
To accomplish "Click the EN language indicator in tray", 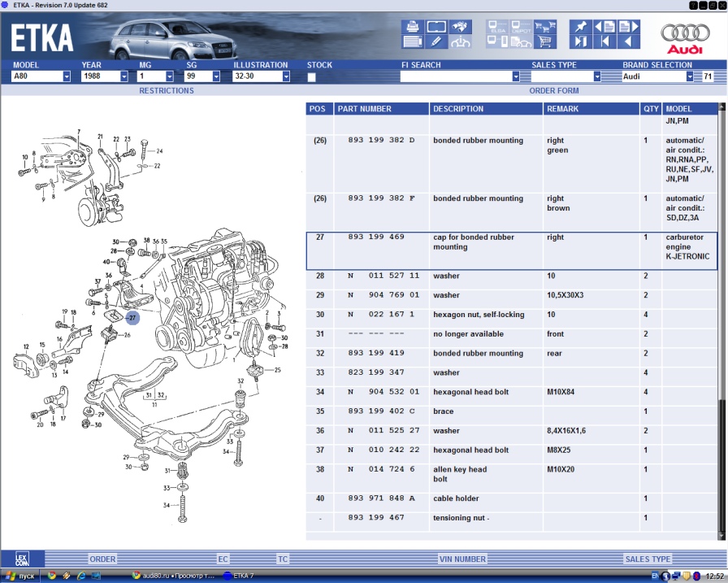I will [655, 576].
